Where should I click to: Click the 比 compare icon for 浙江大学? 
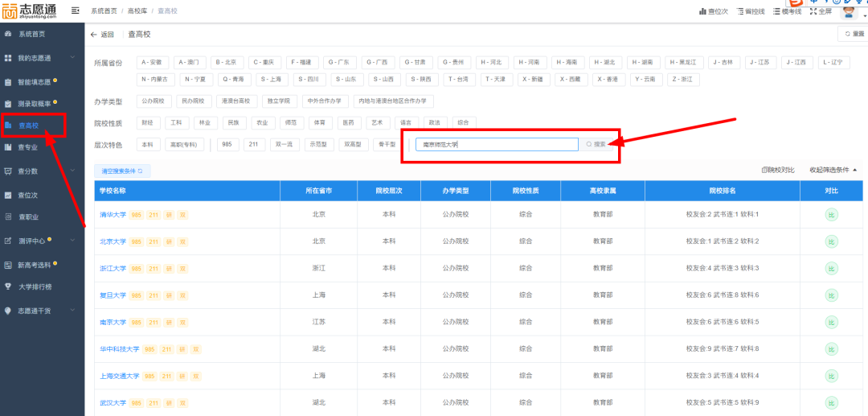(832, 268)
